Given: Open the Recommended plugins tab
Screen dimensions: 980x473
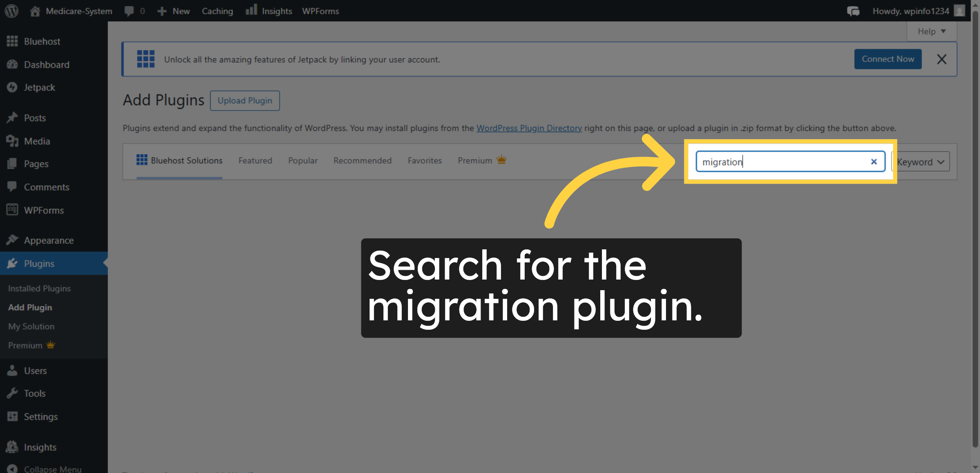Looking at the screenshot, I should pos(362,160).
